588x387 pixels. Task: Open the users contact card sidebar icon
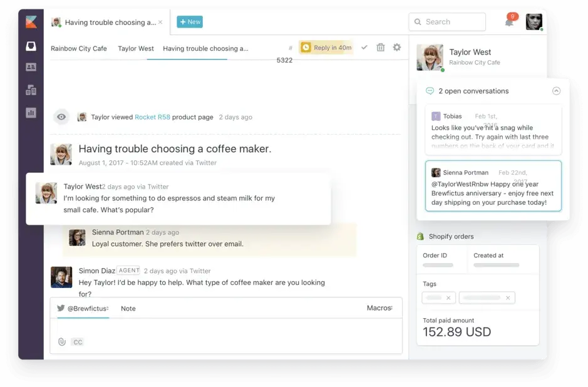point(31,67)
